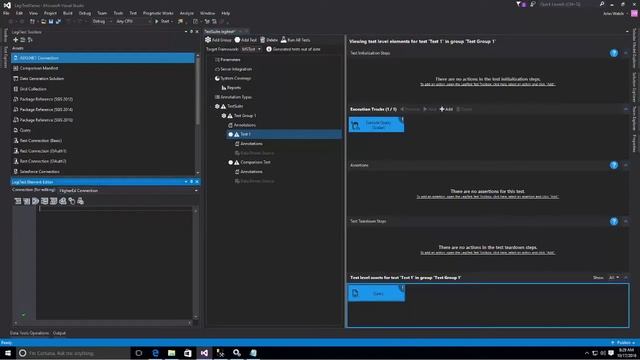The image size is (640, 360).
Task: Open the Test menu
Action: pos(133,13)
